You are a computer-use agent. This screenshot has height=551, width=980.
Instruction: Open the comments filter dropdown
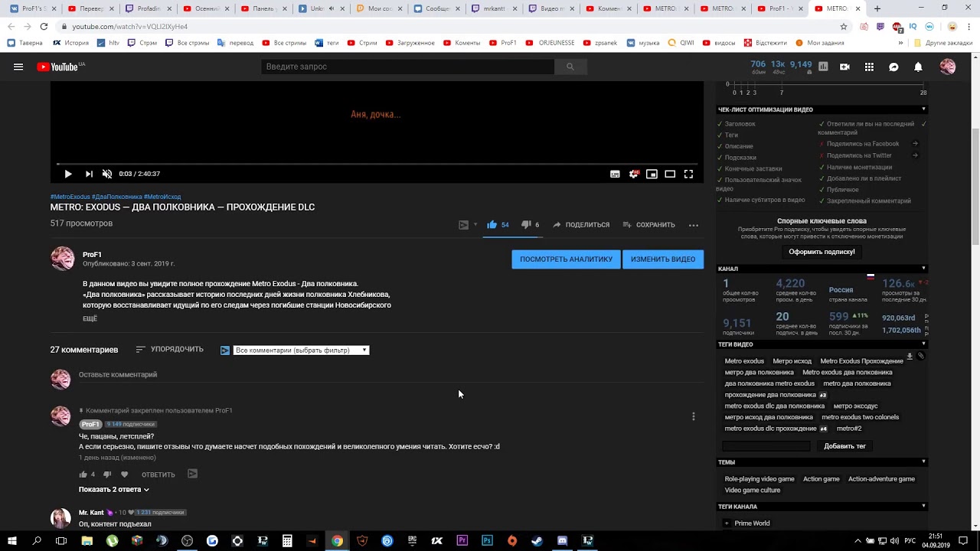click(301, 350)
